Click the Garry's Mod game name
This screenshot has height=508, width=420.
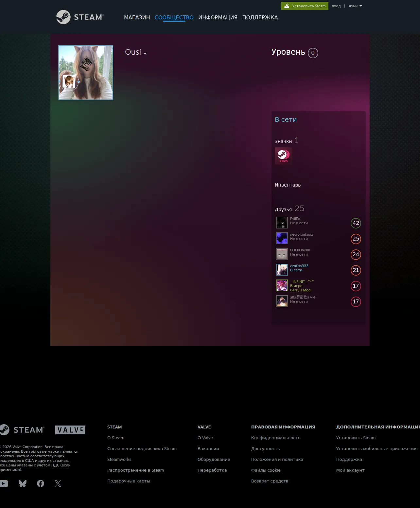pos(300,290)
